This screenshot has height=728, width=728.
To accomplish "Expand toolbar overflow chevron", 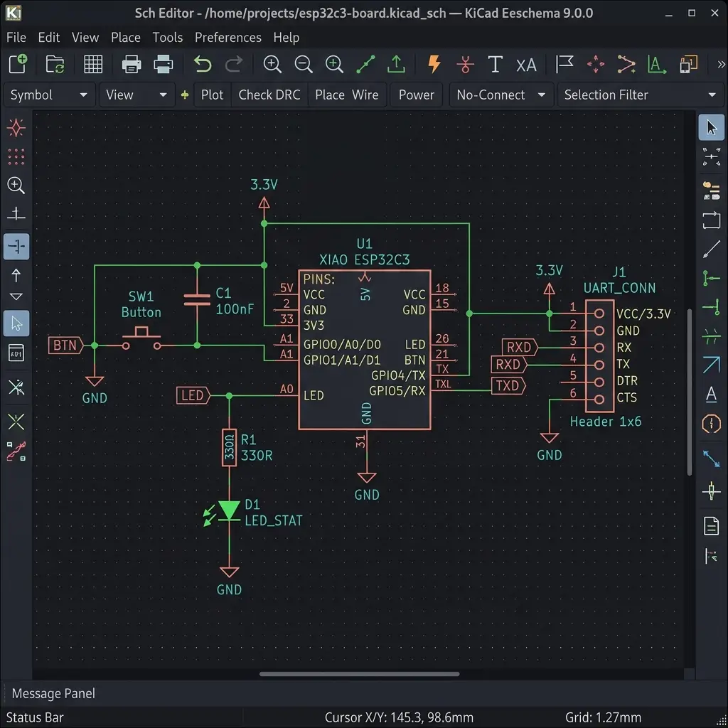I will pyautogui.click(x=721, y=64).
